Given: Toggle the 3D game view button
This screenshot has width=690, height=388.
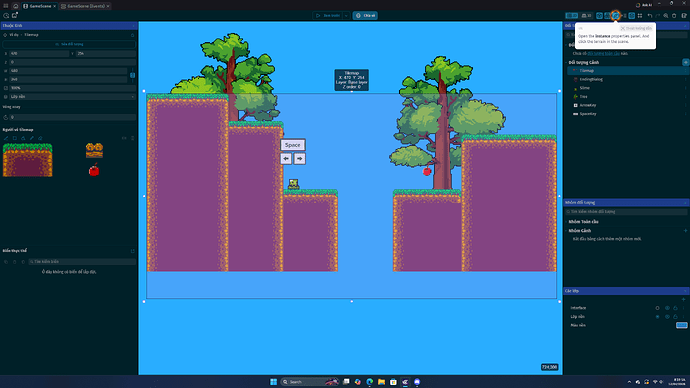Looking at the screenshot, I should (x=586, y=15).
